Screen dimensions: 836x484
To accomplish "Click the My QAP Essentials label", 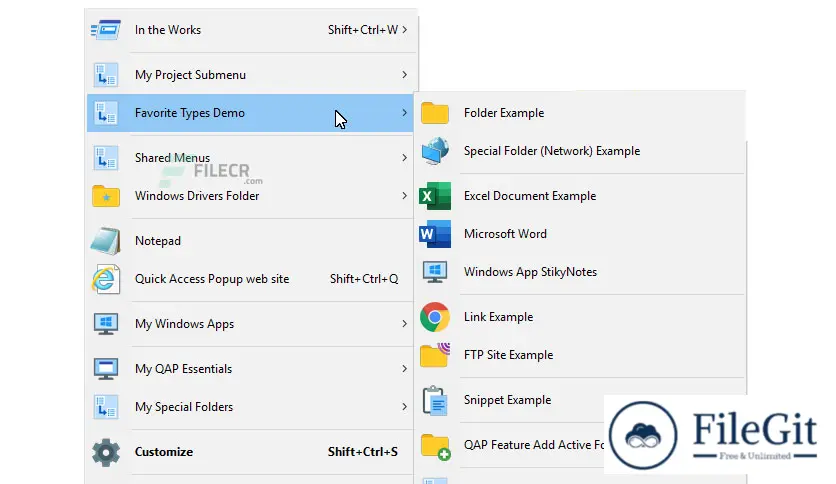I will [x=183, y=369].
